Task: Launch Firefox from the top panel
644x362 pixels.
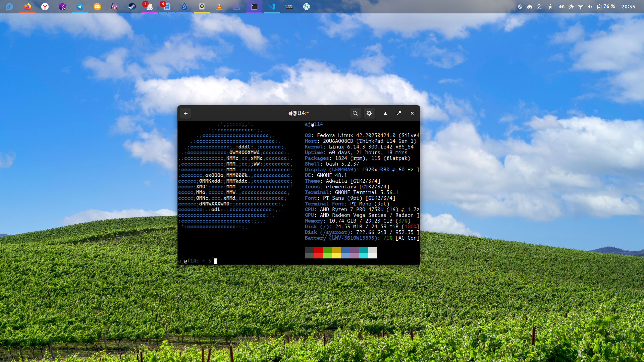Action: point(28,7)
